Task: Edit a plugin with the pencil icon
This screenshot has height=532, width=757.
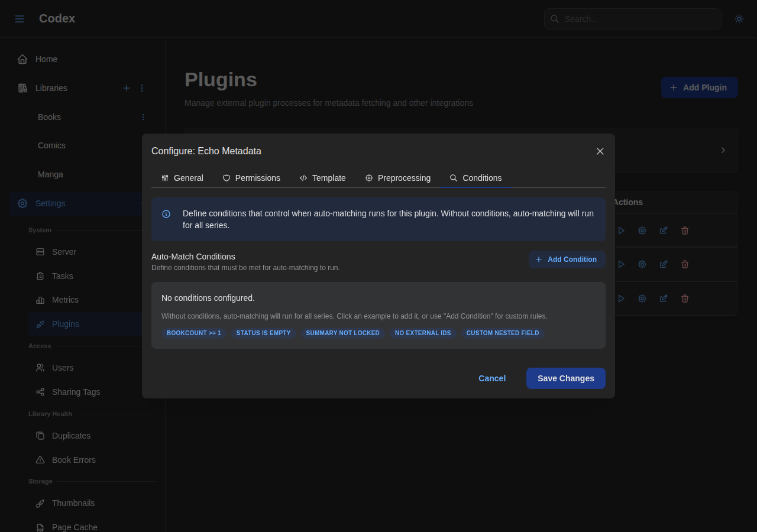Action: [x=663, y=231]
